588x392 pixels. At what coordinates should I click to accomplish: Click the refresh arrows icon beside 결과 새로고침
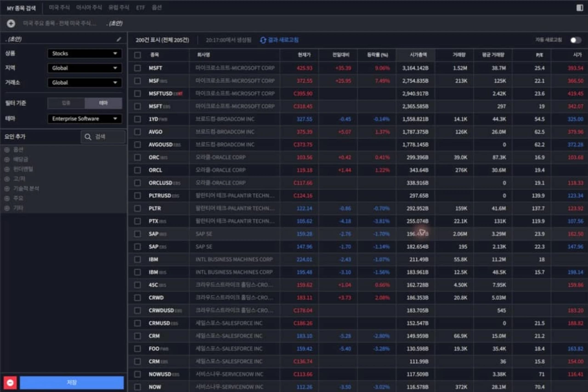263,40
